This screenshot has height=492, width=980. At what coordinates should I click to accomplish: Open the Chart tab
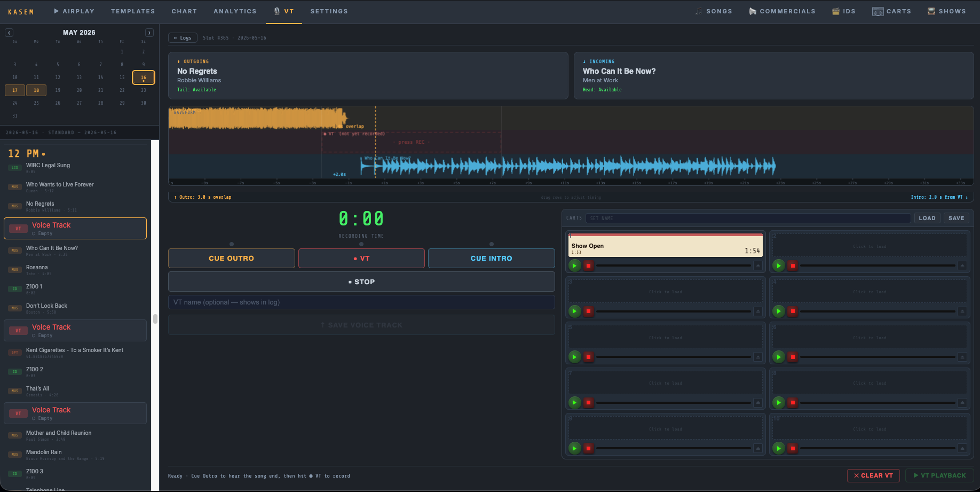tap(184, 11)
